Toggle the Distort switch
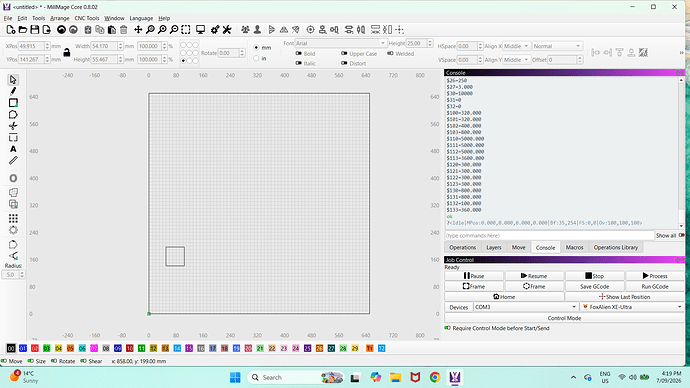The height and width of the screenshot is (388, 690). [x=344, y=63]
